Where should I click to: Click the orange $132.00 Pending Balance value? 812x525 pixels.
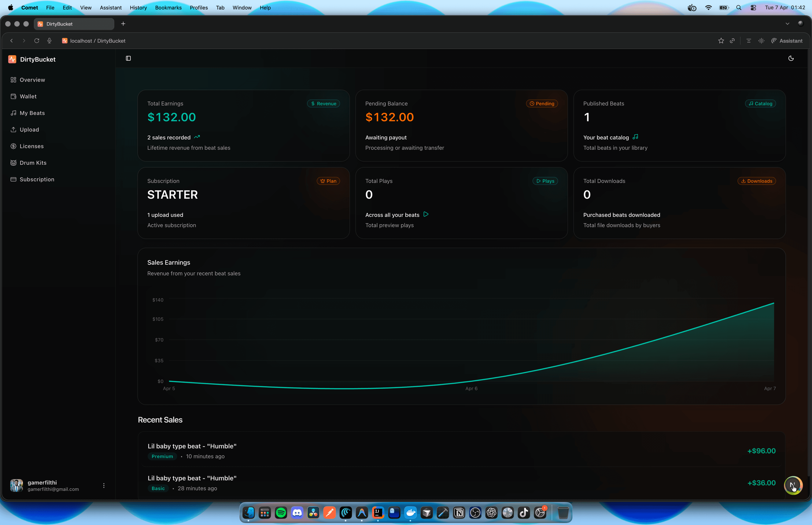pos(390,117)
